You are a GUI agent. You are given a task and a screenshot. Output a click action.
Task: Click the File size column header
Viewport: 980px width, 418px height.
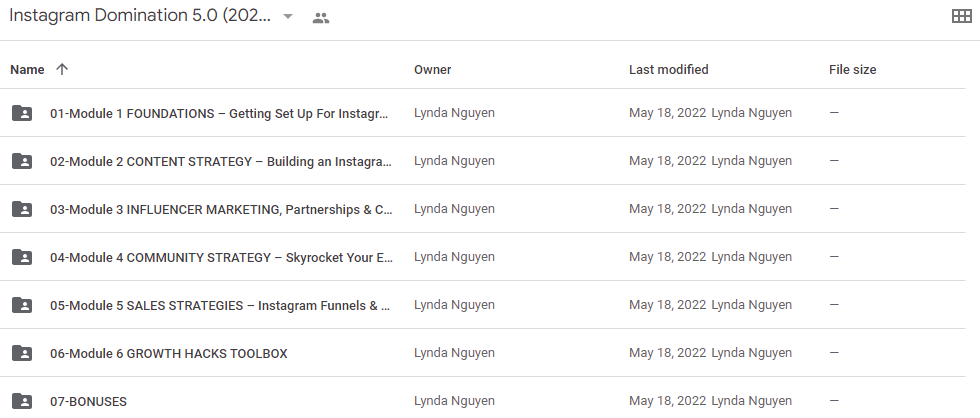852,70
